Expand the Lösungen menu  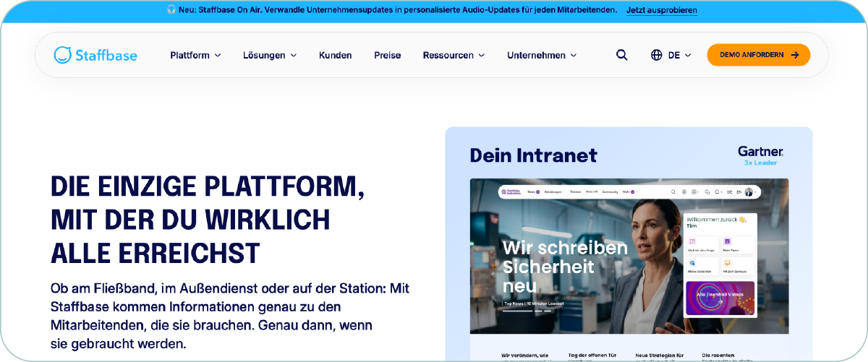pos(270,55)
